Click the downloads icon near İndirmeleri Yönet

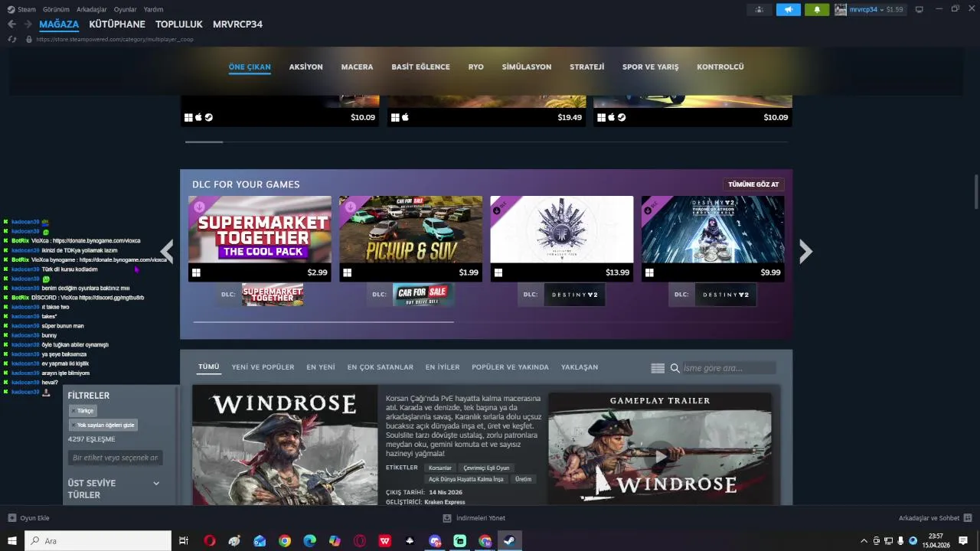[x=447, y=518]
